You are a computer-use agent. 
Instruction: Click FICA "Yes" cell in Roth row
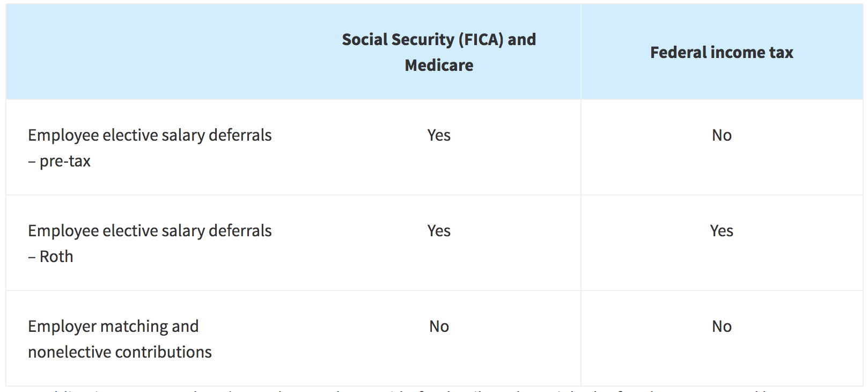coord(439,231)
